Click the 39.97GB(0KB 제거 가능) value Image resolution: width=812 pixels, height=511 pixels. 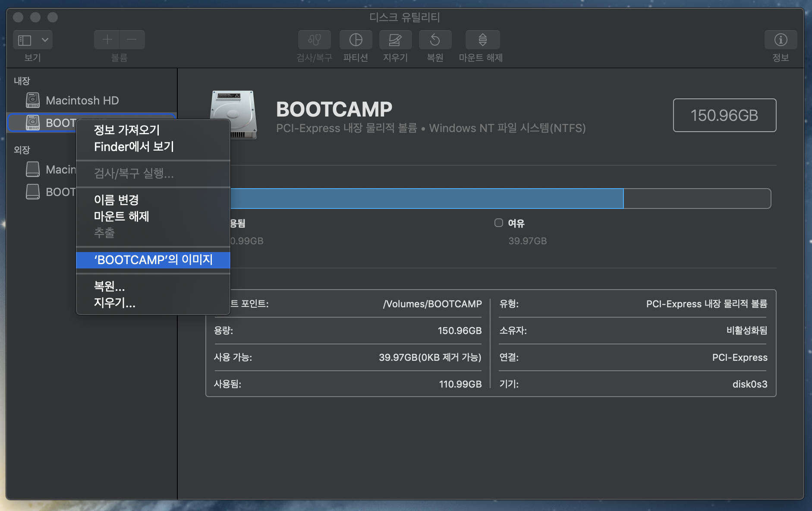coord(430,357)
